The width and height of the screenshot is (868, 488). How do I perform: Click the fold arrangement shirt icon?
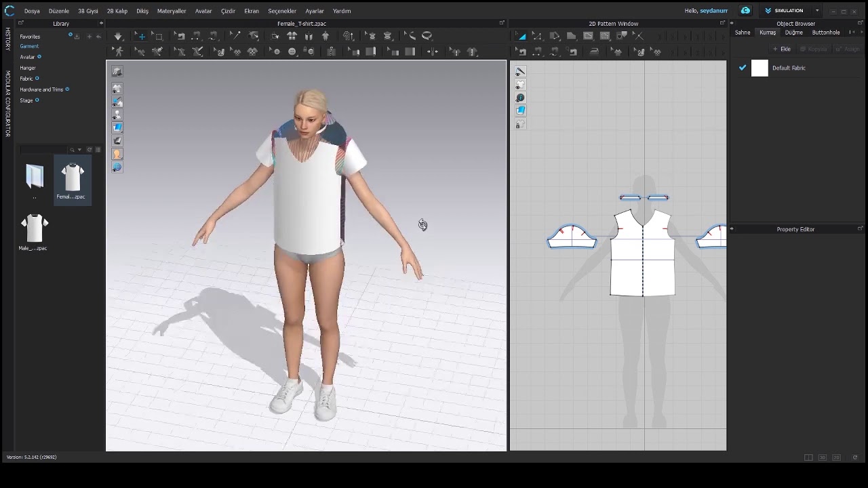click(292, 36)
